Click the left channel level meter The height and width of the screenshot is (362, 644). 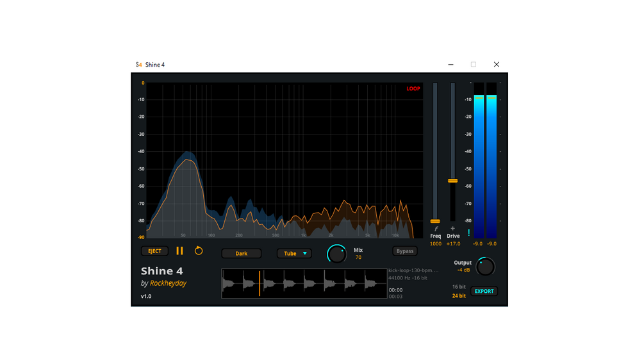point(479,160)
